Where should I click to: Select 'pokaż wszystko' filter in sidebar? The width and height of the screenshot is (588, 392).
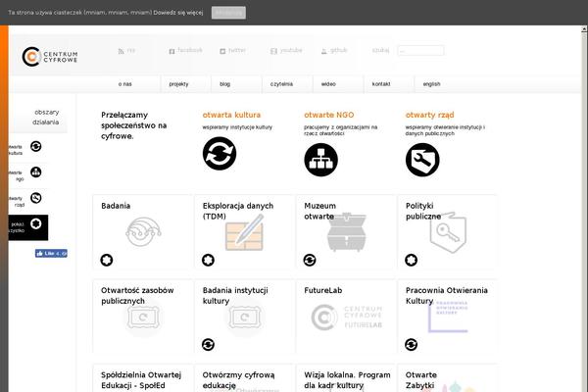[x=28, y=227]
